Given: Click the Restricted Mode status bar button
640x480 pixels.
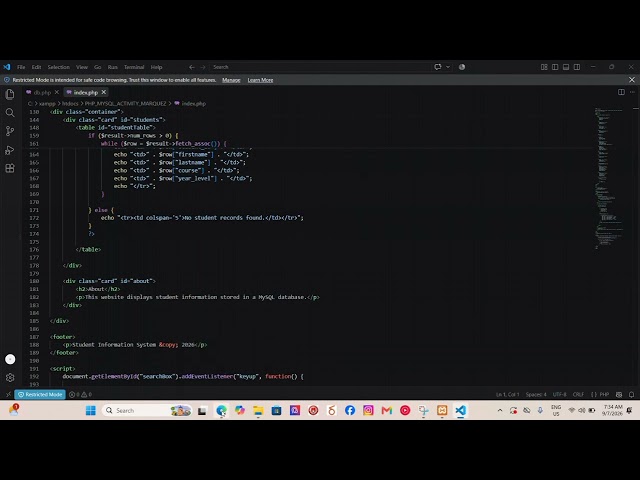Looking at the screenshot, I should (x=40, y=394).
